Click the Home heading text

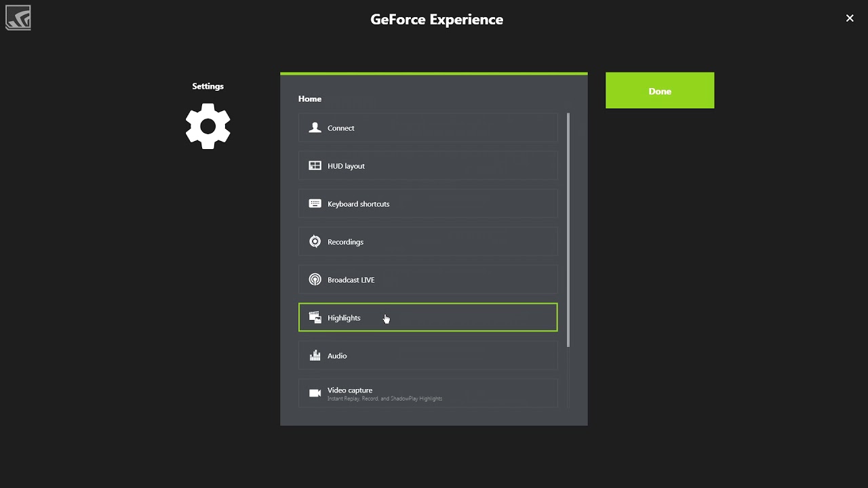tap(310, 99)
